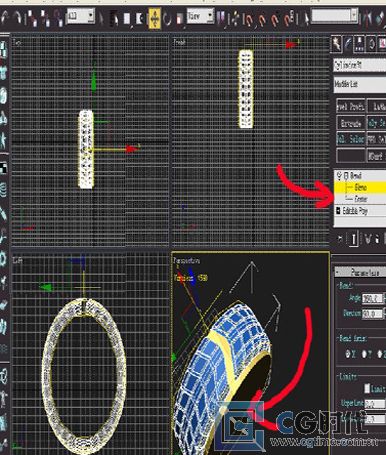Switch to the Modify command panel tab
Image resolution: width=386 pixels, height=455 pixels.
(348, 44)
